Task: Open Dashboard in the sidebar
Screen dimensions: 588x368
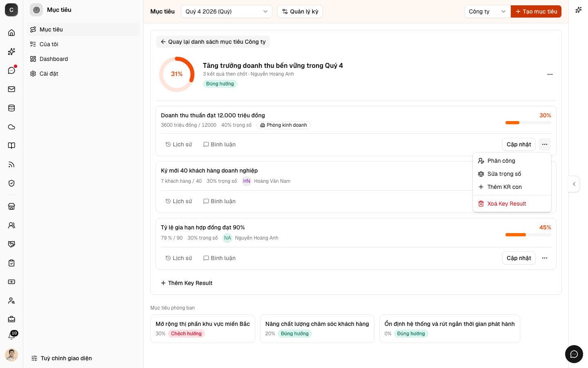Action: point(83,59)
